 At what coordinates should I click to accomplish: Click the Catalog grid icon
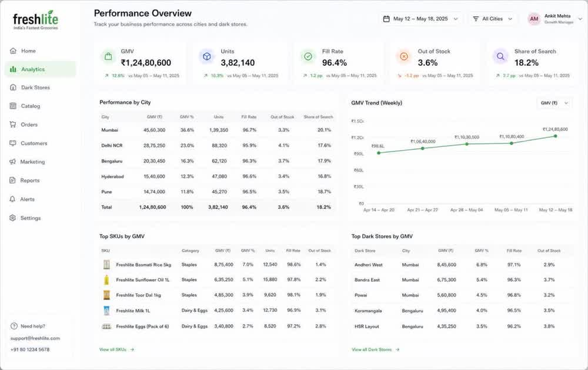coord(13,106)
